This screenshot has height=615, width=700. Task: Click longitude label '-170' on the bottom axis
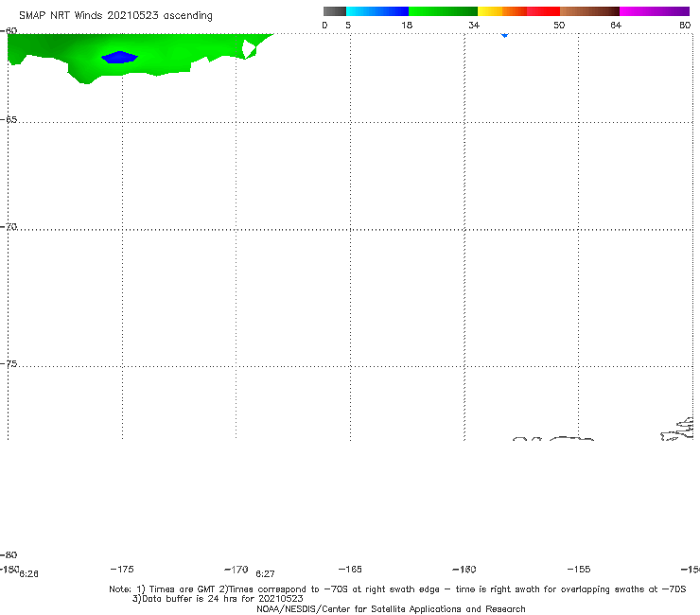pos(236,569)
